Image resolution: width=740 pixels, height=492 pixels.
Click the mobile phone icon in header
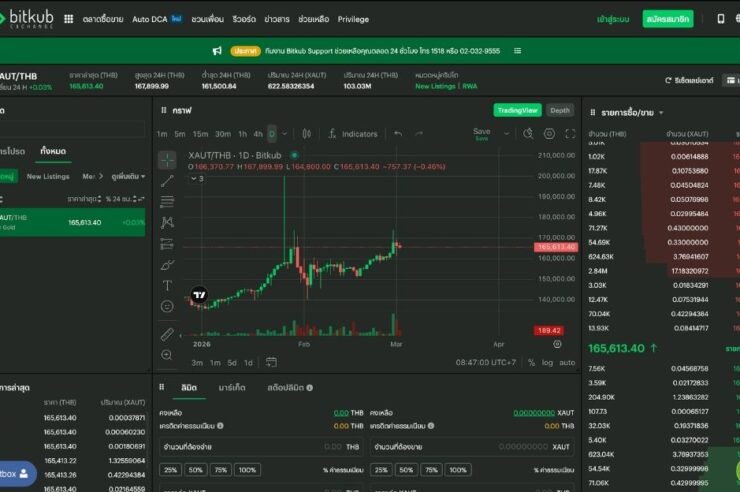[720, 19]
